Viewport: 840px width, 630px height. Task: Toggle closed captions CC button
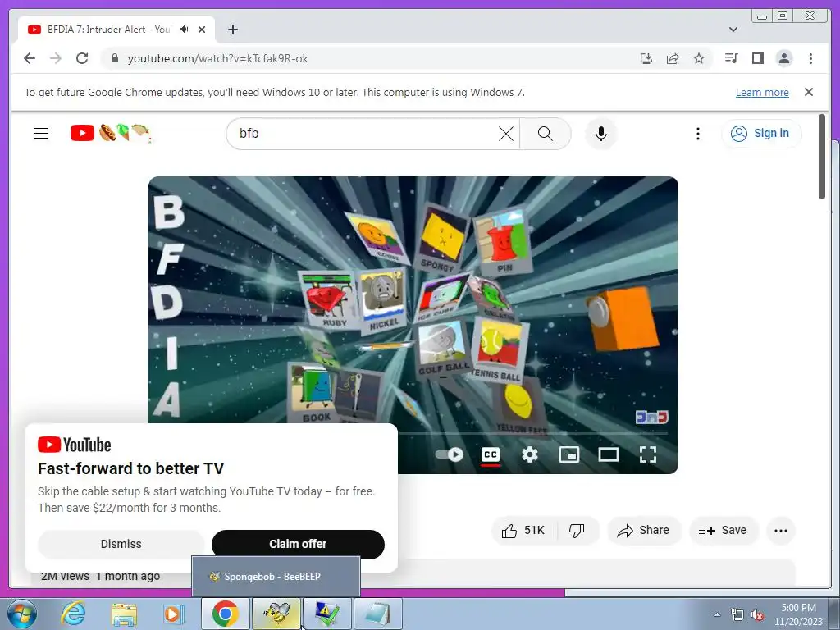pyautogui.click(x=491, y=454)
